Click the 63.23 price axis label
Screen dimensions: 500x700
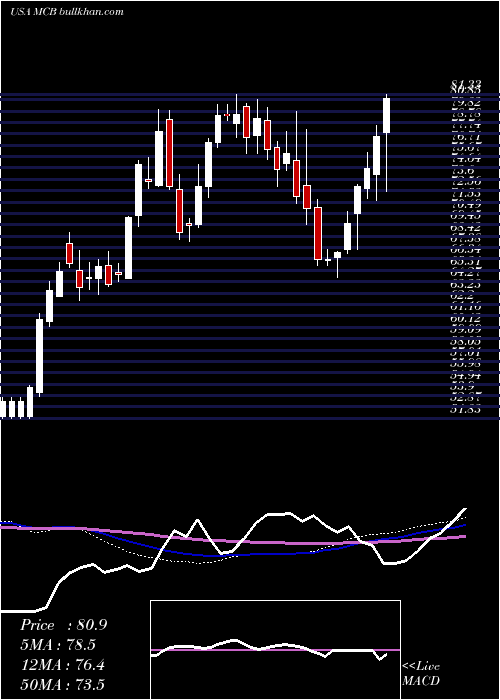(465, 284)
